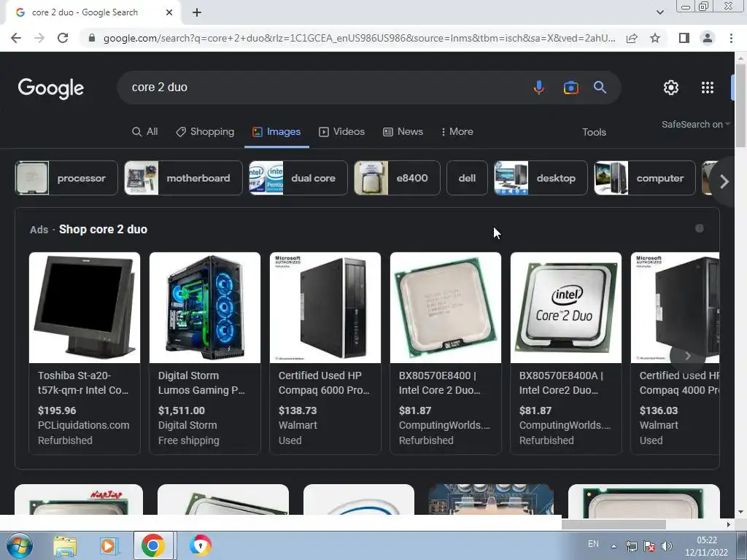The image size is (747, 560).
Task: Click the volume speaker tray icon
Action: 667,547
